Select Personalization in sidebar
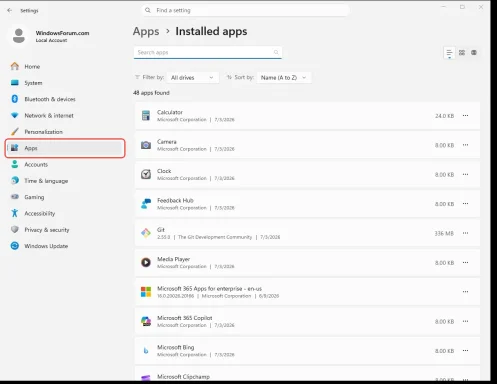 (x=43, y=132)
